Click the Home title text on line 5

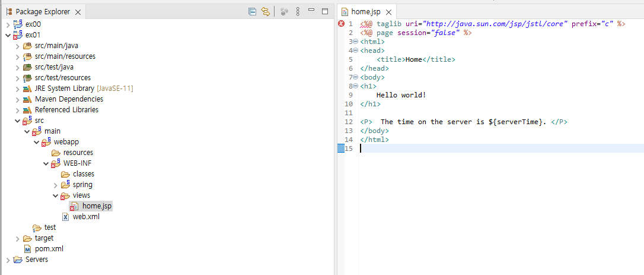click(x=413, y=60)
